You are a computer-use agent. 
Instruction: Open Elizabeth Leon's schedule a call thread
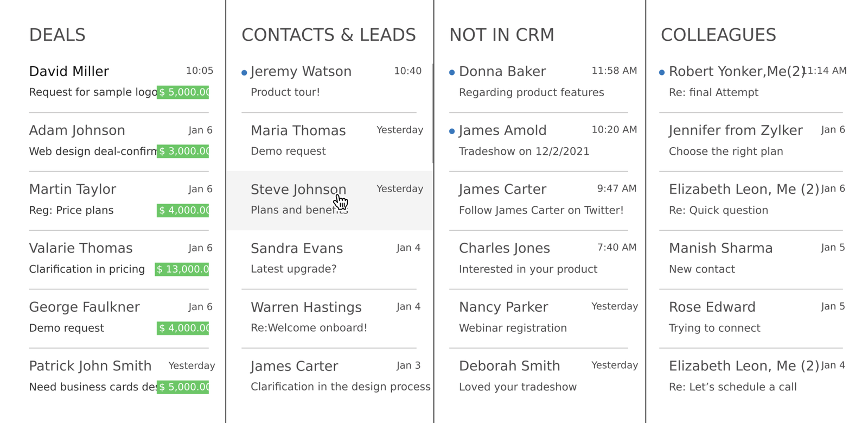(752, 377)
